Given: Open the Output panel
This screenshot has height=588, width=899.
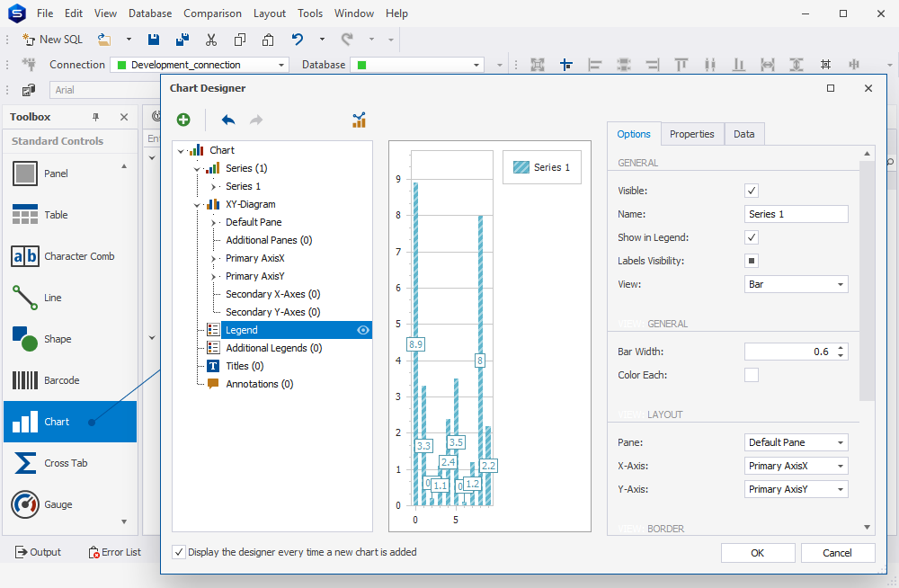Looking at the screenshot, I should [38, 552].
